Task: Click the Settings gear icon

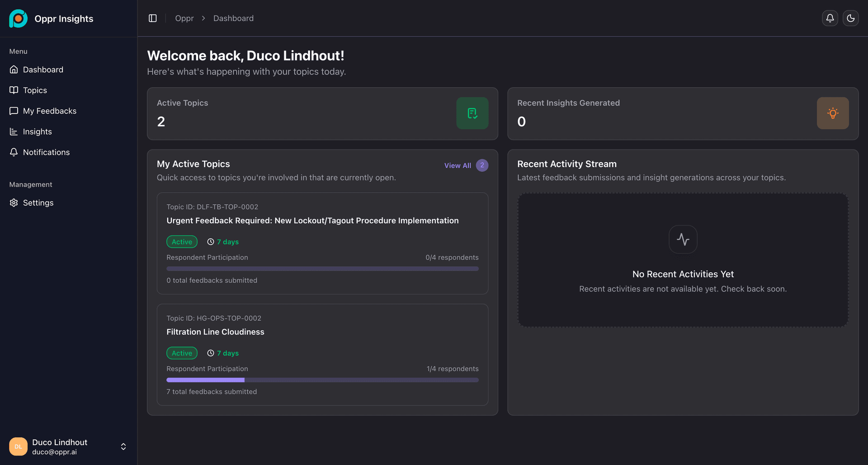Action: (x=14, y=202)
